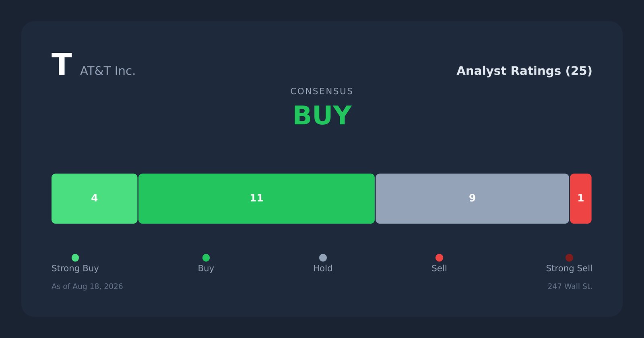This screenshot has height=338, width=644.
Task: Select the Strong Buy segment showing 4
Action: click(x=95, y=198)
